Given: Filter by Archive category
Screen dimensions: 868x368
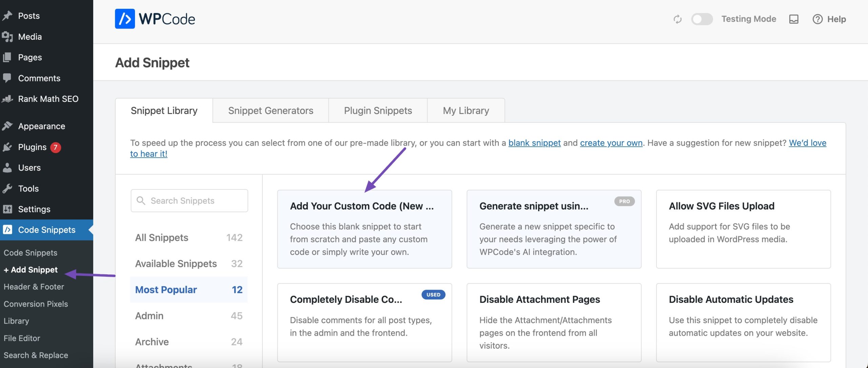Looking at the screenshot, I should 189,342.
